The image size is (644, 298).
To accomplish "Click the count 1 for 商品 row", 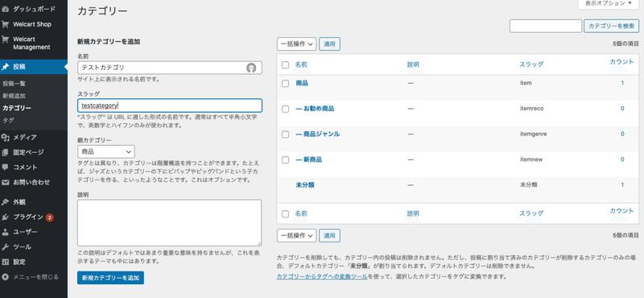I will tap(622, 83).
